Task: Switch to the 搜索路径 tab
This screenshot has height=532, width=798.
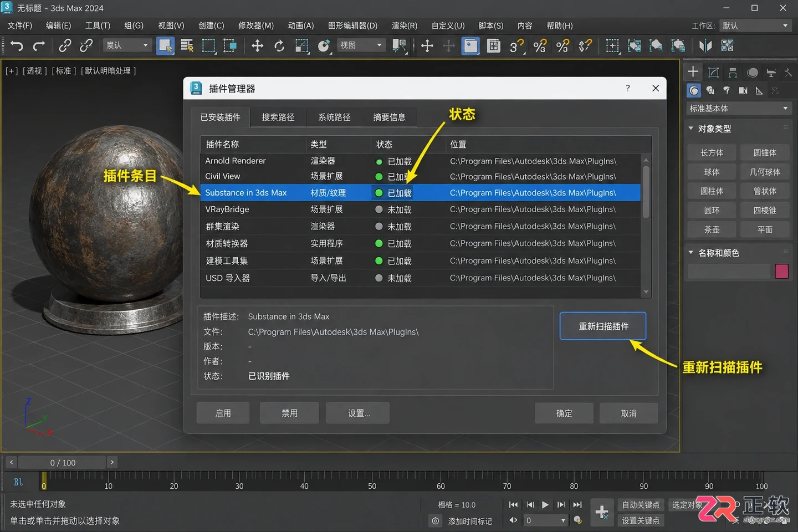Action: [x=278, y=117]
